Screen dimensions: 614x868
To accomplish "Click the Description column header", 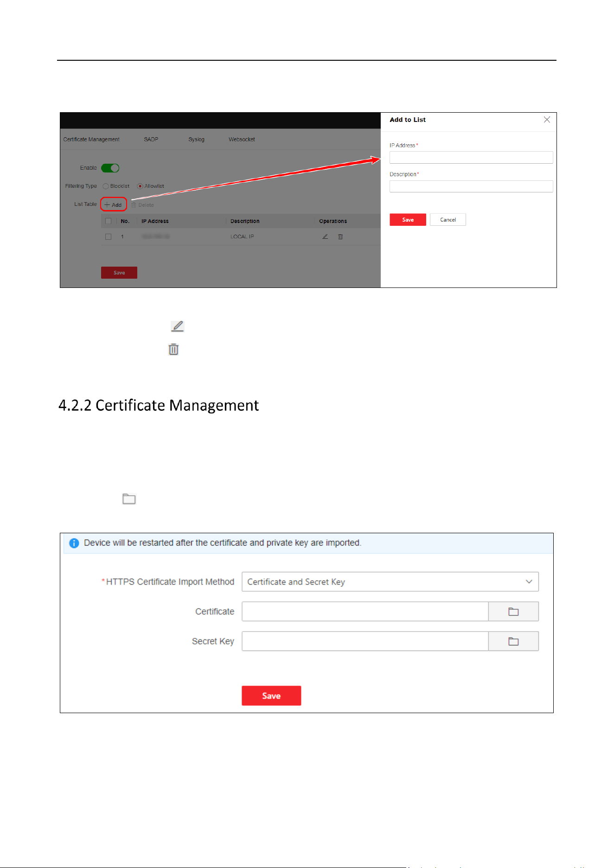I will [245, 221].
